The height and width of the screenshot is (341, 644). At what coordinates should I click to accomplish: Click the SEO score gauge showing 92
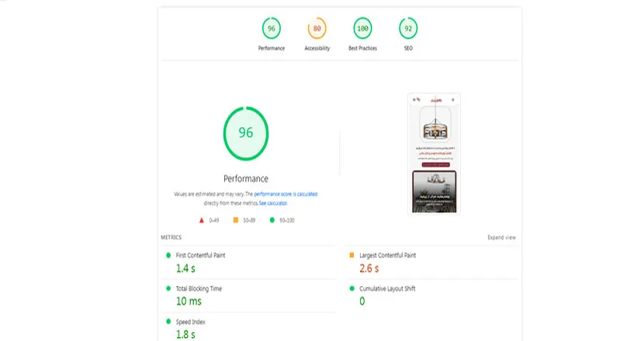[x=407, y=29]
